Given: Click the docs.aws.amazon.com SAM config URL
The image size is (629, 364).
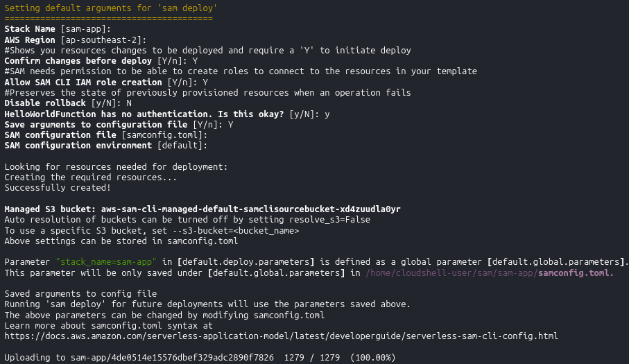Looking at the screenshot, I should click(281, 336).
